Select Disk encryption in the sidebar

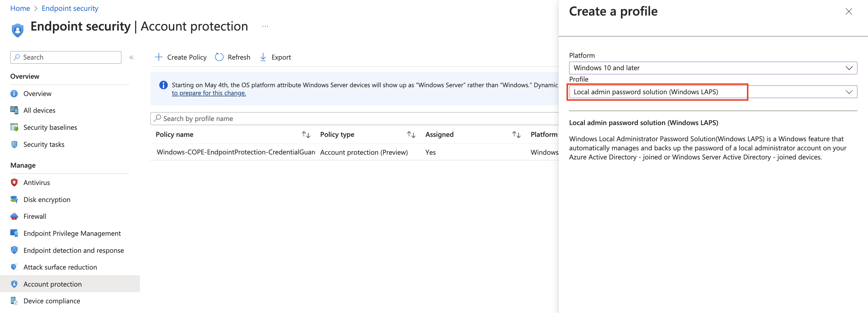47,200
